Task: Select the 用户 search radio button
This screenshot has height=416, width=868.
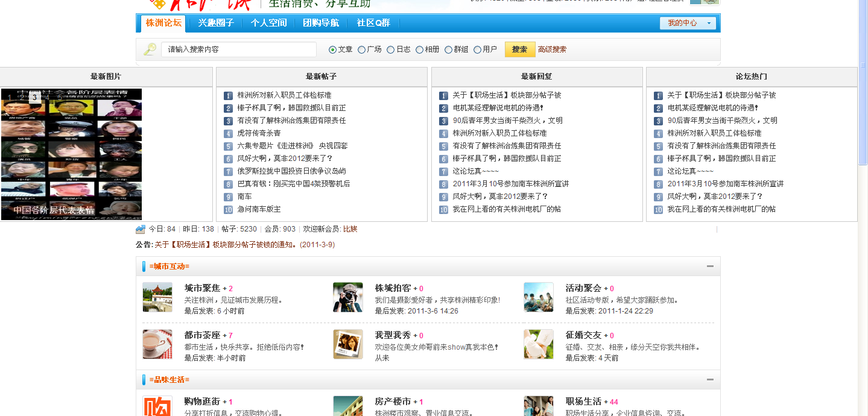Action: (x=477, y=49)
